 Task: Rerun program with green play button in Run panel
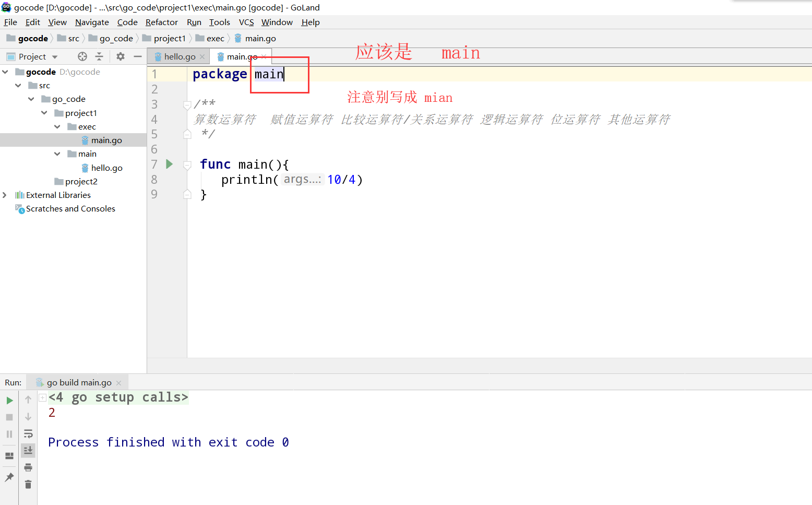9,401
